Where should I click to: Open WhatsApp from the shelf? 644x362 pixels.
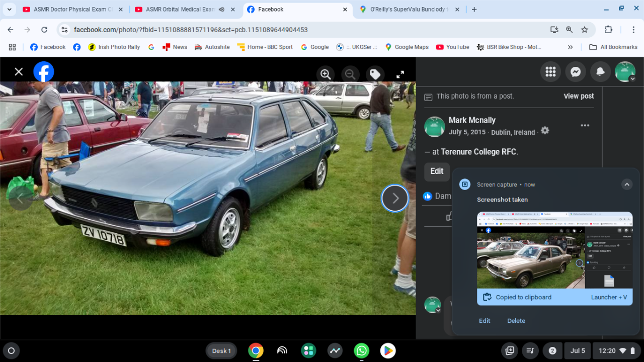tap(361, 350)
